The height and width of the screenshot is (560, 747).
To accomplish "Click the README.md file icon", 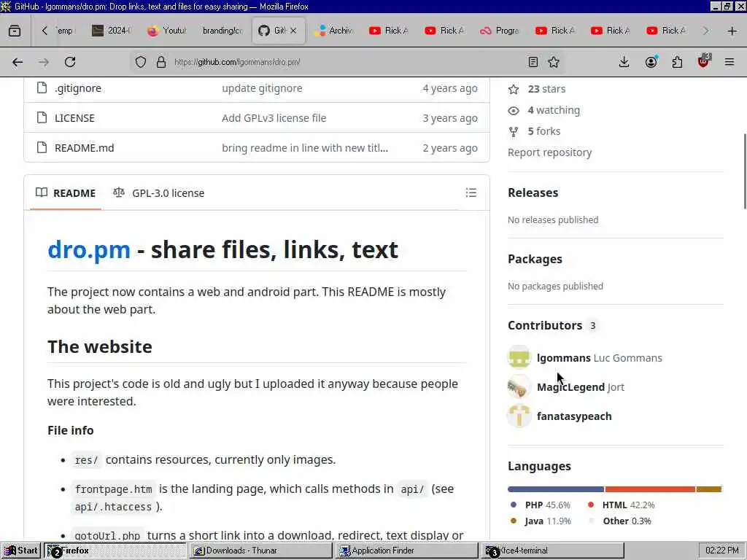I will point(42,147).
